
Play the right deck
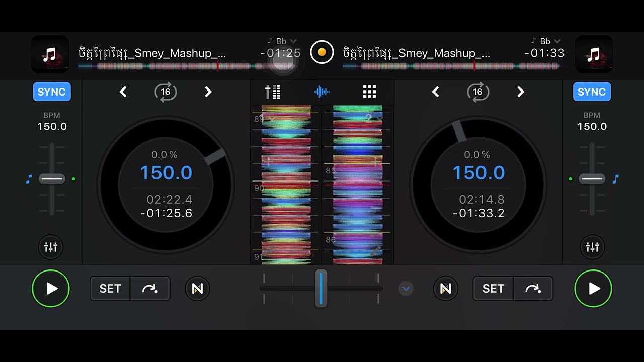tap(593, 289)
